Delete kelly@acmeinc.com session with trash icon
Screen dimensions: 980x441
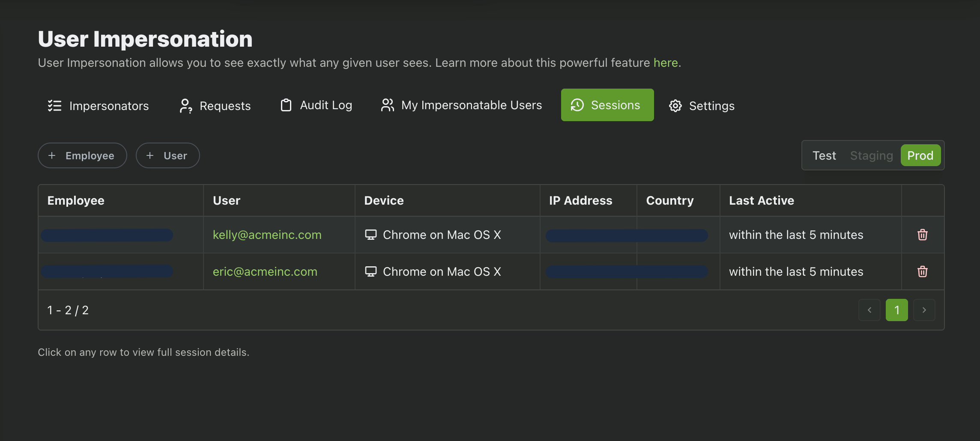[923, 235]
